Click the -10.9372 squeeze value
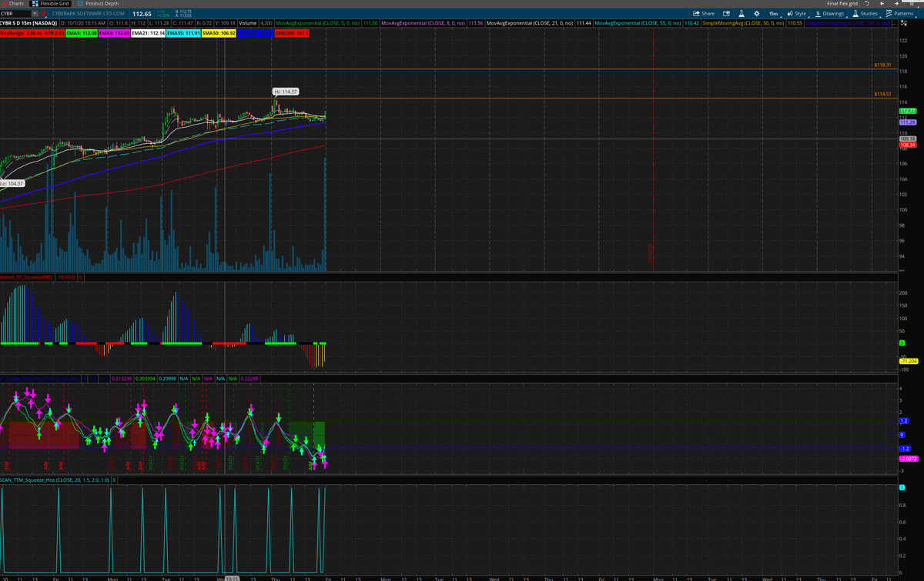The image size is (924, 581). (x=65, y=277)
